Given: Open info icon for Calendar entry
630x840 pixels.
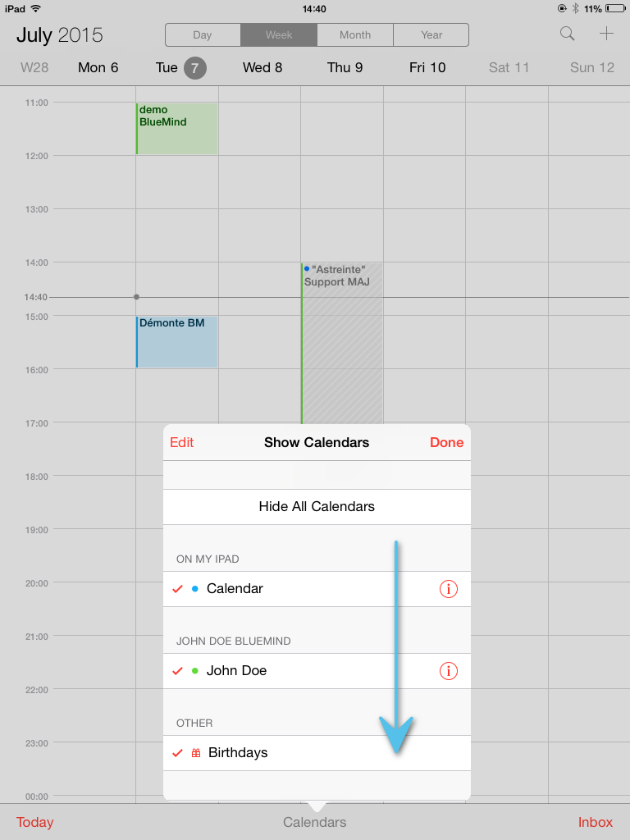Looking at the screenshot, I should (x=449, y=589).
